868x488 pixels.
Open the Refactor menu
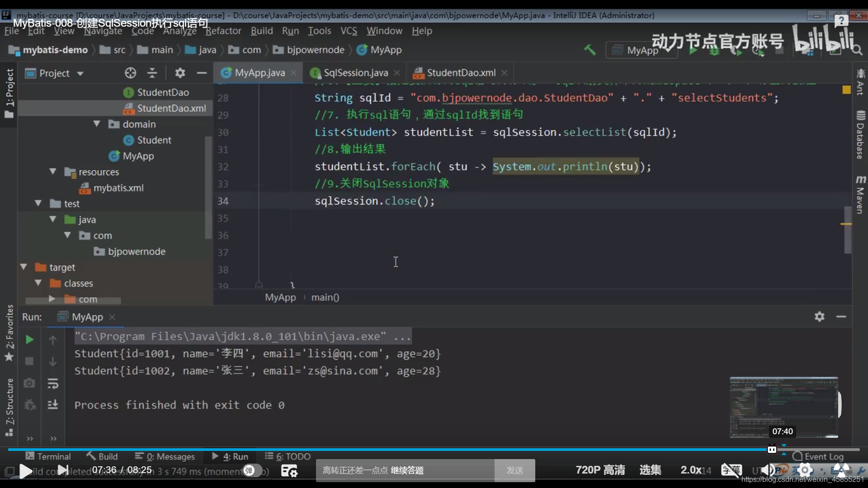point(223,31)
